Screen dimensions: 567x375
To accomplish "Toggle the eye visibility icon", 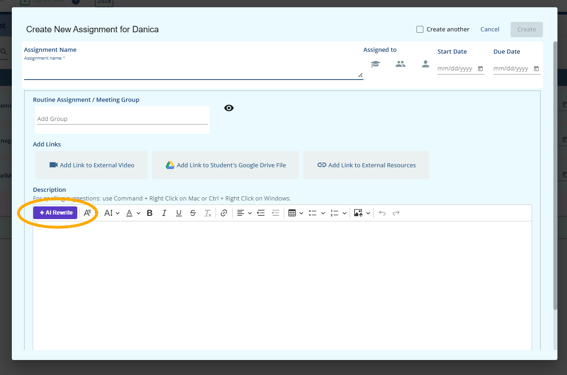I will tap(229, 108).
